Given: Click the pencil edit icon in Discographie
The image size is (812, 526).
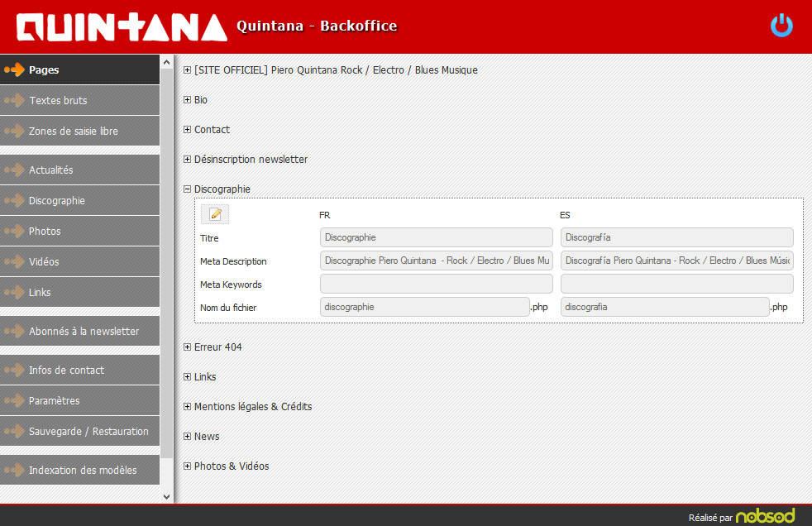Looking at the screenshot, I should (215, 214).
